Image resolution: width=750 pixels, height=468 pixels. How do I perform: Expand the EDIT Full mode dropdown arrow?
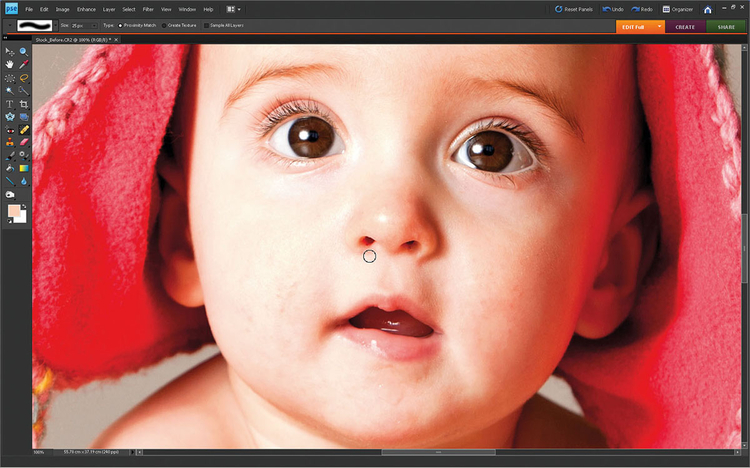click(x=660, y=26)
